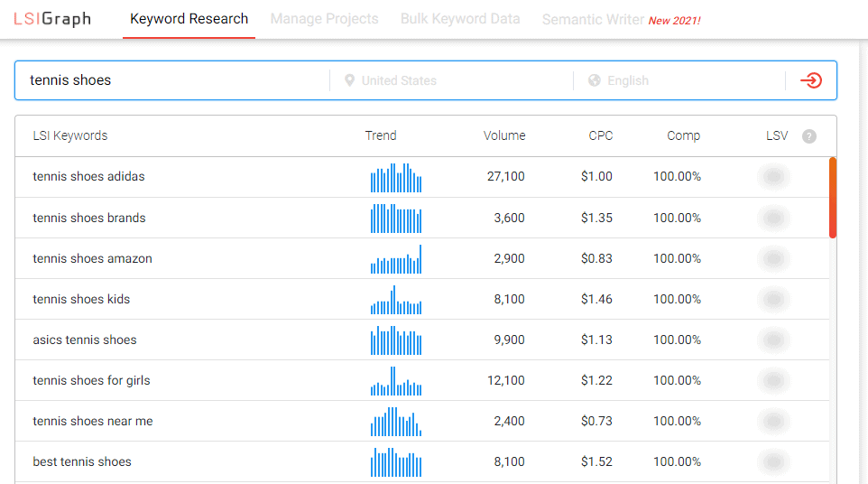View trend chart for tennis shoes near me
The height and width of the screenshot is (484, 868).
(x=396, y=422)
